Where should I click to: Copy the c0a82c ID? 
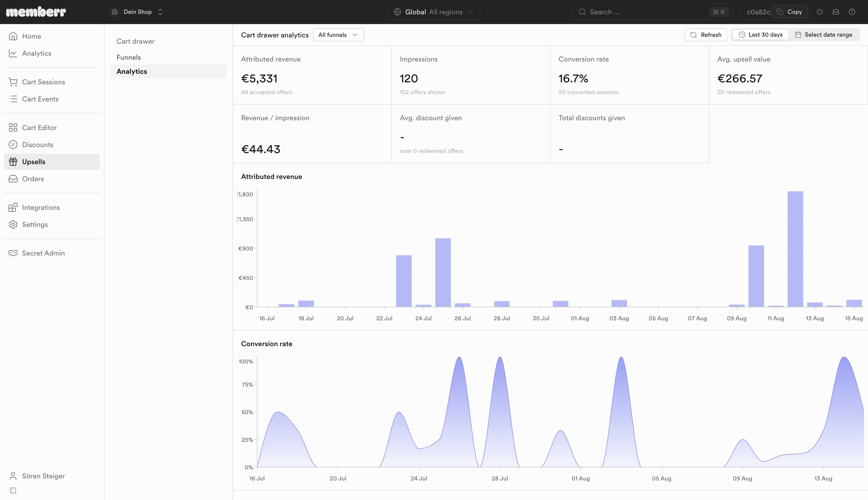(x=789, y=12)
